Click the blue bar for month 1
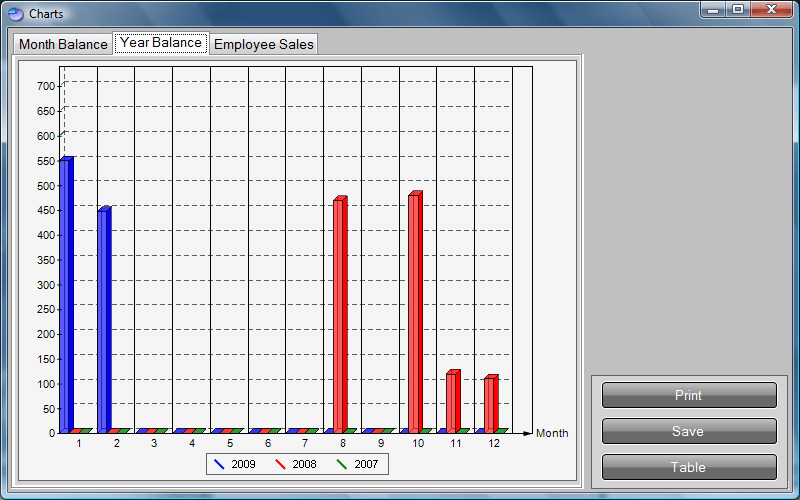Screen dimensions: 800x500 pyautogui.click(x=65, y=295)
